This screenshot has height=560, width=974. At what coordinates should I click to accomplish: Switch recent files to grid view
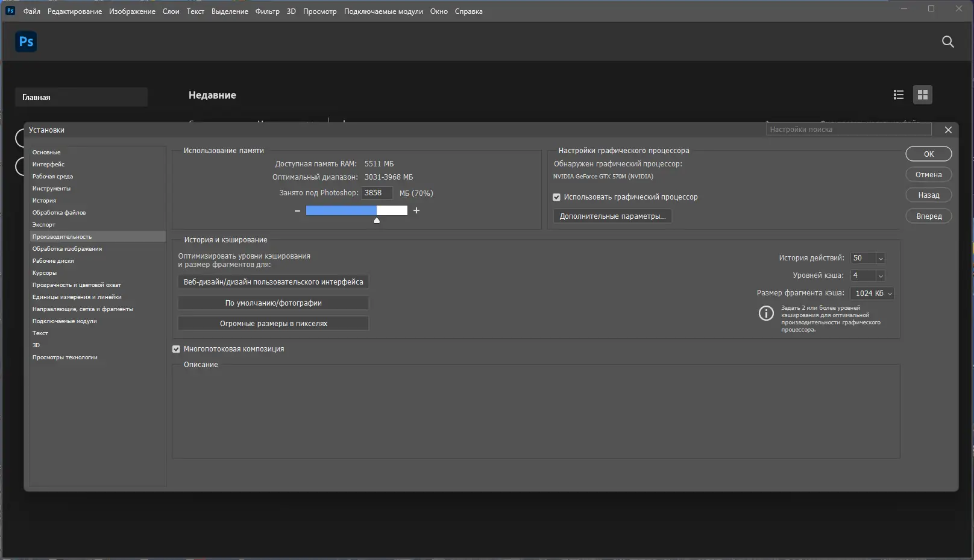pyautogui.click(x=922, y=94)
